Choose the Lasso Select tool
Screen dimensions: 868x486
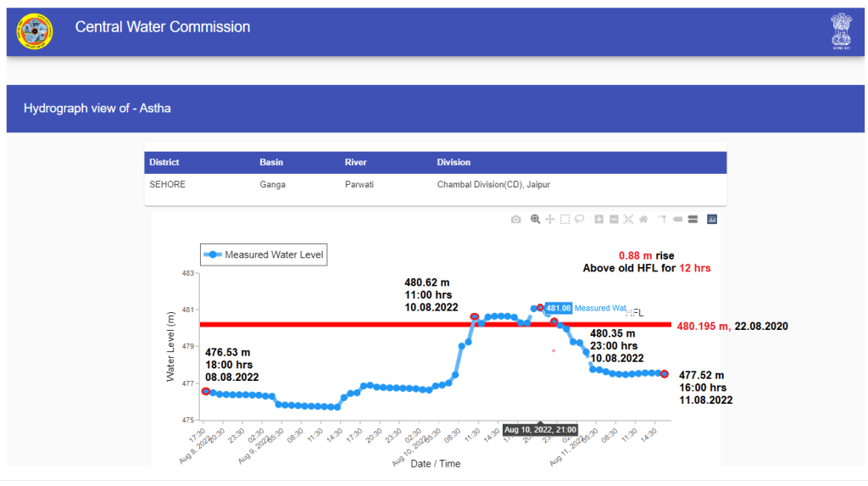coord(580,219)
